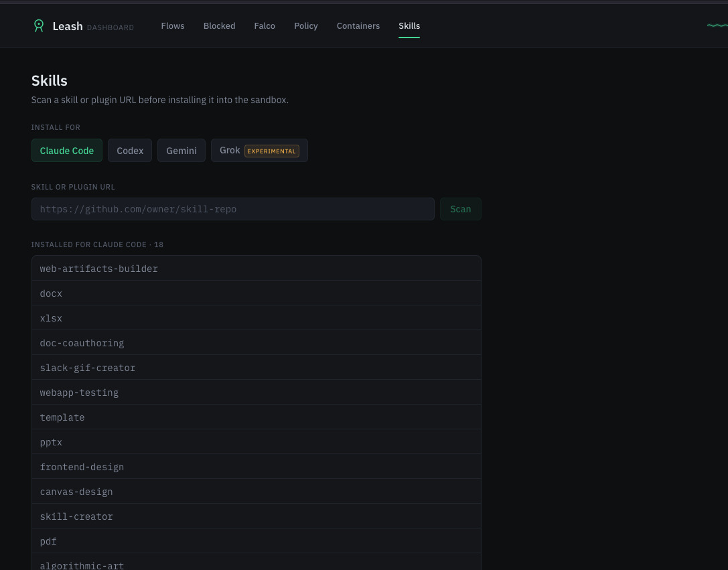Click the EXPERIMENTAL badge on Grok
The width and height of the screenshot is (728, 570).
[272, 151]
